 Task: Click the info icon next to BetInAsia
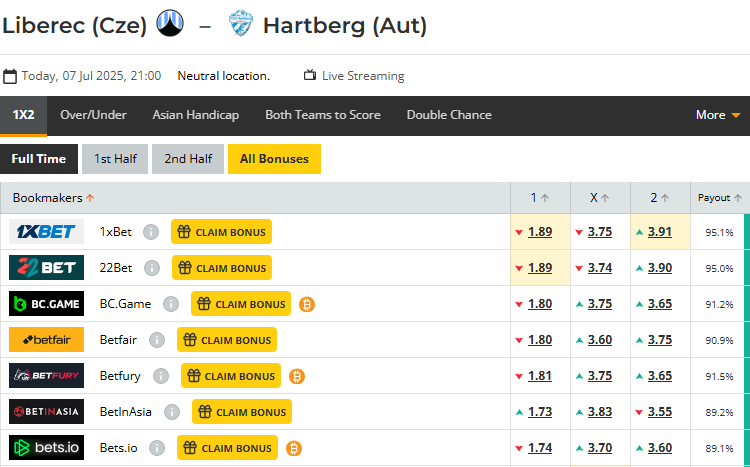tap(172, 412)
